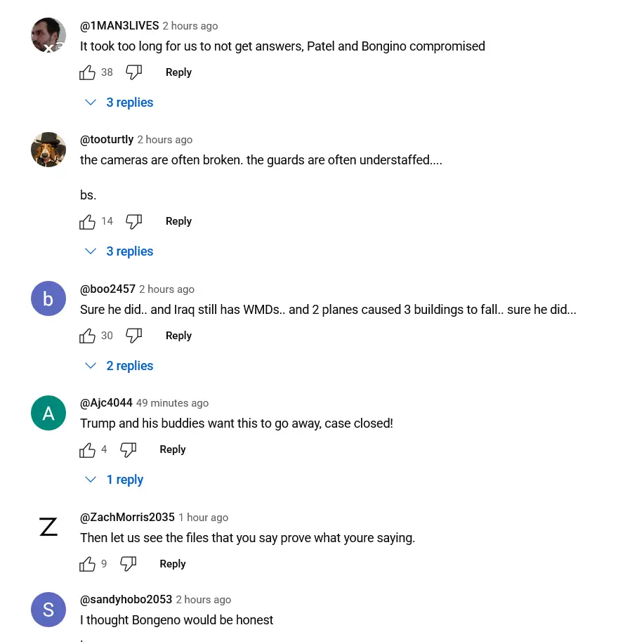Show 2 replies under @boo2457 comment
The width and height of the screenshot is (644, 644).
click(119, 366)
